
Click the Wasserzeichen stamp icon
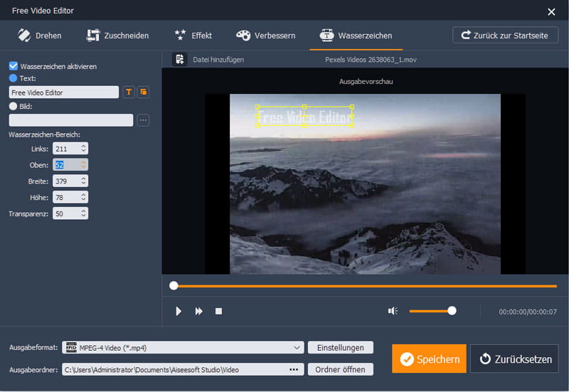pyautogui.click(x=326, y=35)
